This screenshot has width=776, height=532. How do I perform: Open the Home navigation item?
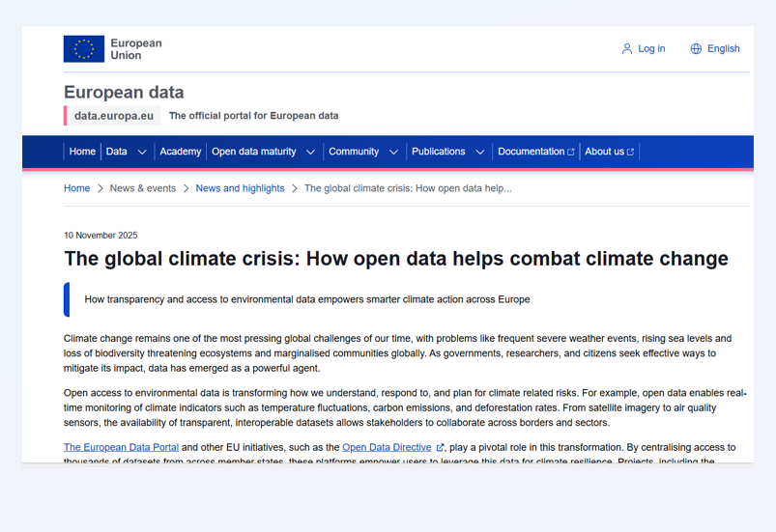[82, 152]
